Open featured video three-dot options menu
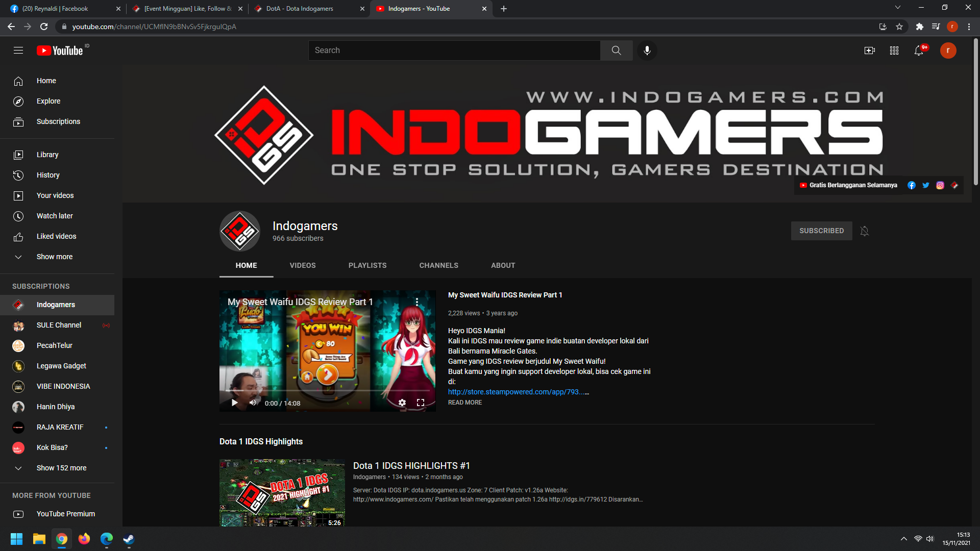 pos(417,302)
